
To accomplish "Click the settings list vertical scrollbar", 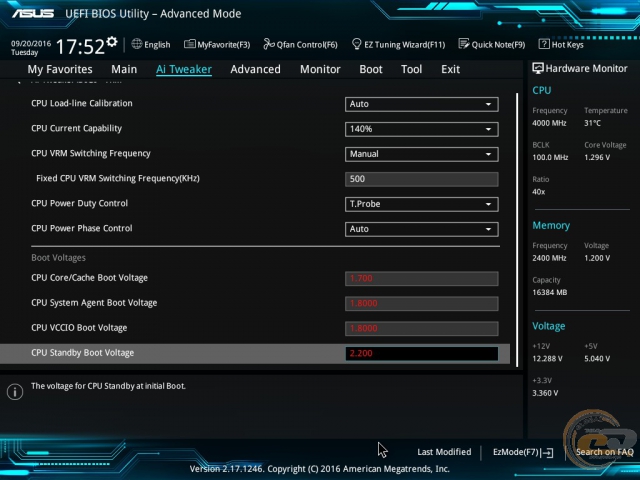I will pos(517,230).
